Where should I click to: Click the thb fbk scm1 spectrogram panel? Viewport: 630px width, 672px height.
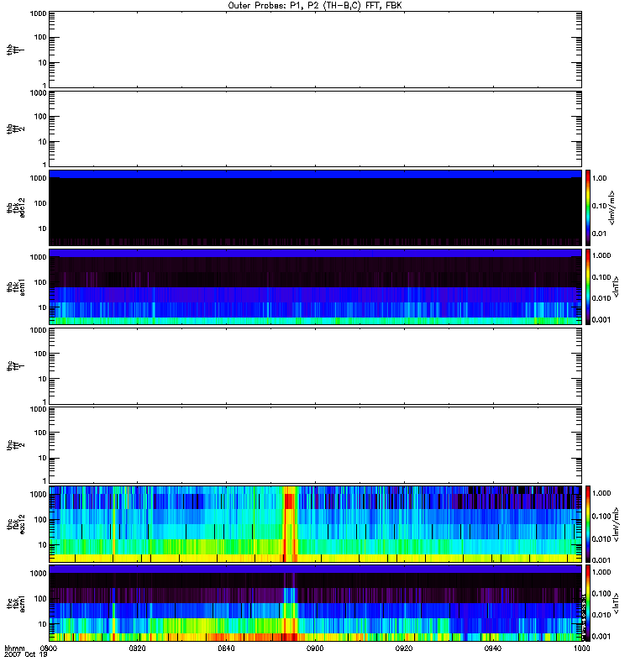[315, 286]
